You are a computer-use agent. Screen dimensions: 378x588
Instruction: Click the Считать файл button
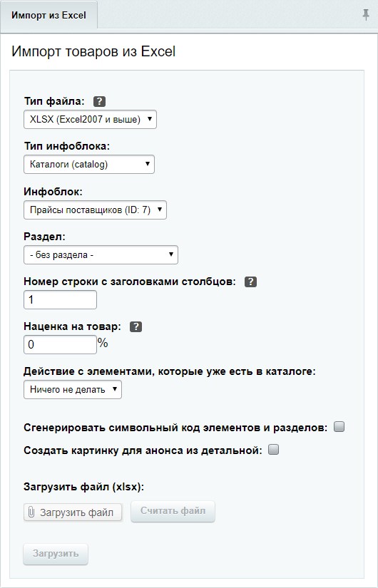[173, 511]
